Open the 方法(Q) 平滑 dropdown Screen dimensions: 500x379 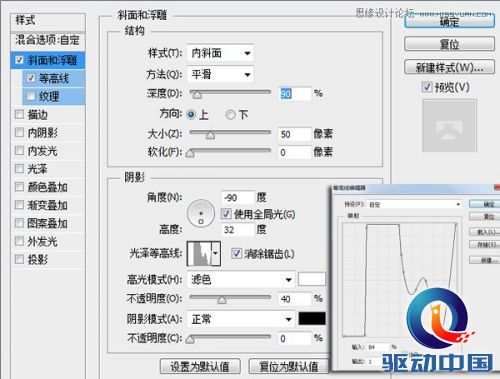pyautogui.click(x=220, y=74)
